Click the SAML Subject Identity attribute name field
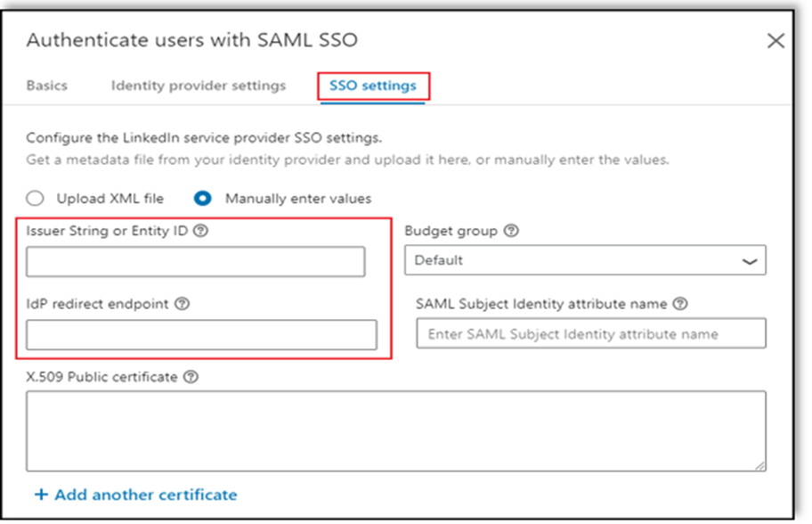Image resolution: width=812 pixels, height=524 pixels. pos(590,334)
